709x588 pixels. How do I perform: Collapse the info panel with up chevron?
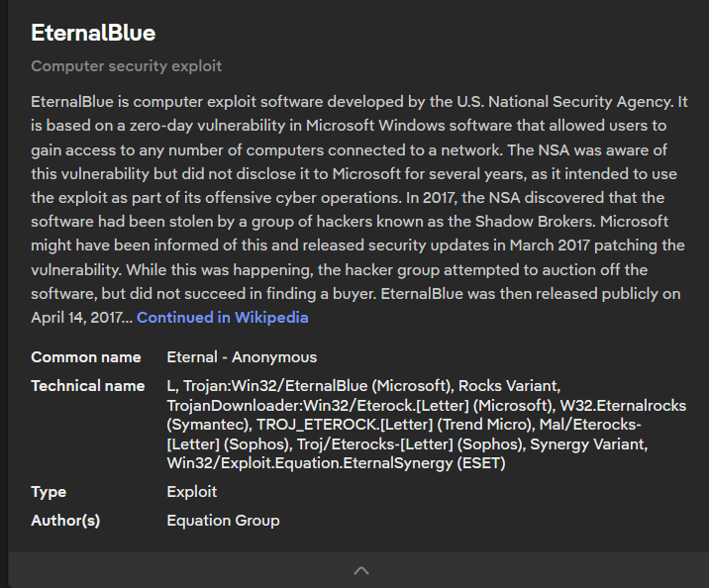pos(360,570)
